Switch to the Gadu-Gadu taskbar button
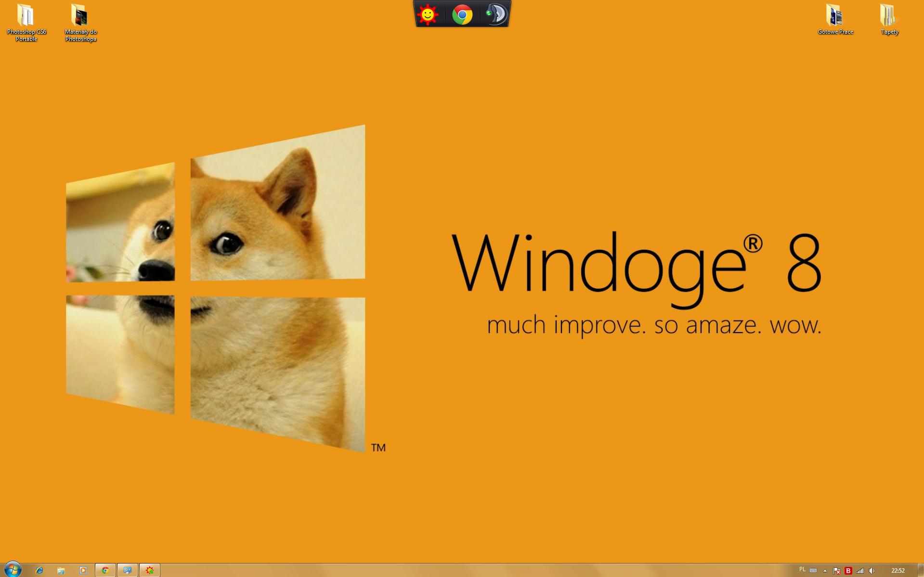The image size is (924, 577). point(150,570)
